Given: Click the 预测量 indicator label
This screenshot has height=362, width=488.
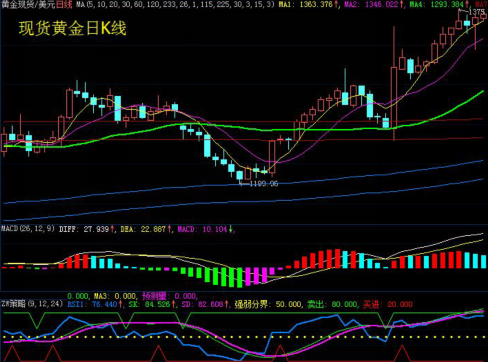Looking at the screenshot, I should coord(154,296).
